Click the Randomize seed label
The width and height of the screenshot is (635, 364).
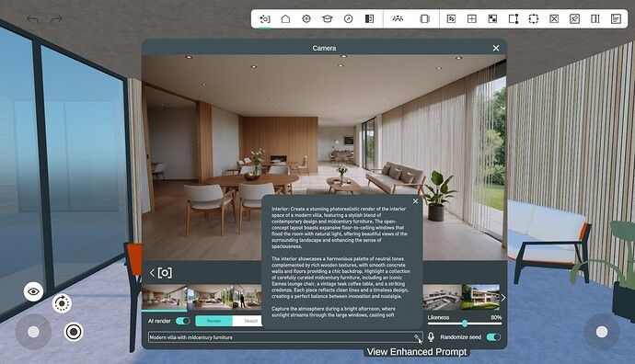click(460, 337)
